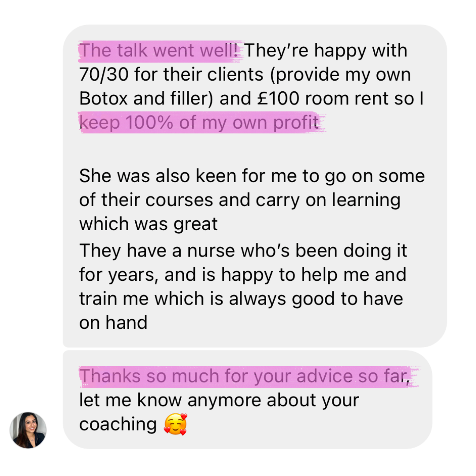Select the highlighted "The talk went well!" text
This screenshot has height=476, width=476.
tap(160, 50)
